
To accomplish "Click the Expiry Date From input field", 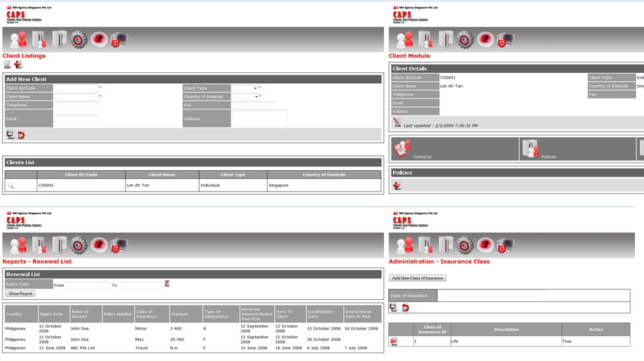I will click(88, 284).
